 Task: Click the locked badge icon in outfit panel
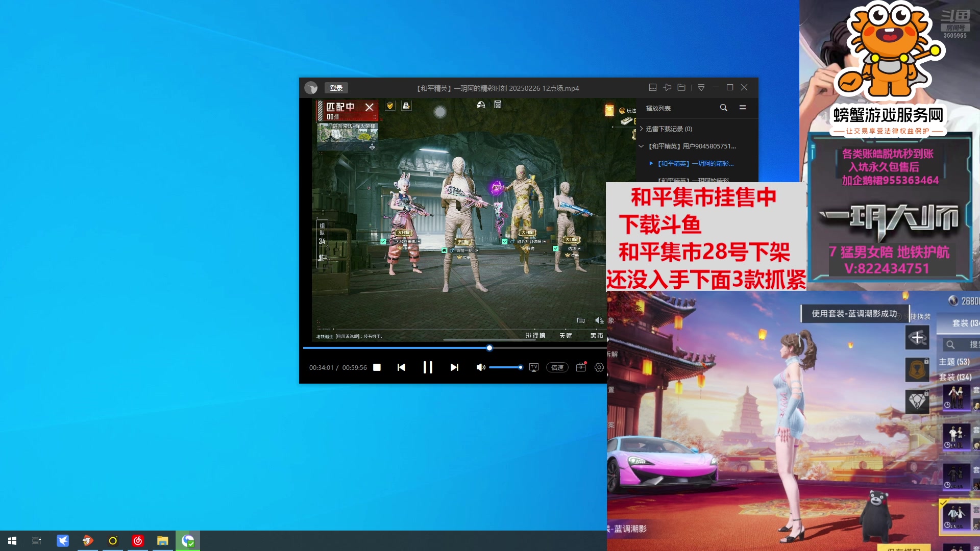point(917,369)
